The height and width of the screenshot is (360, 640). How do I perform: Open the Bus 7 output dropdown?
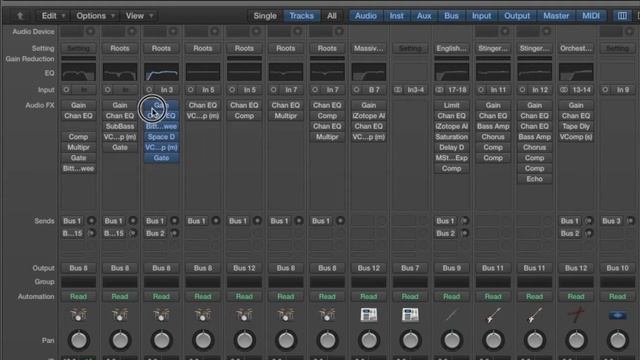click(410, 268)
